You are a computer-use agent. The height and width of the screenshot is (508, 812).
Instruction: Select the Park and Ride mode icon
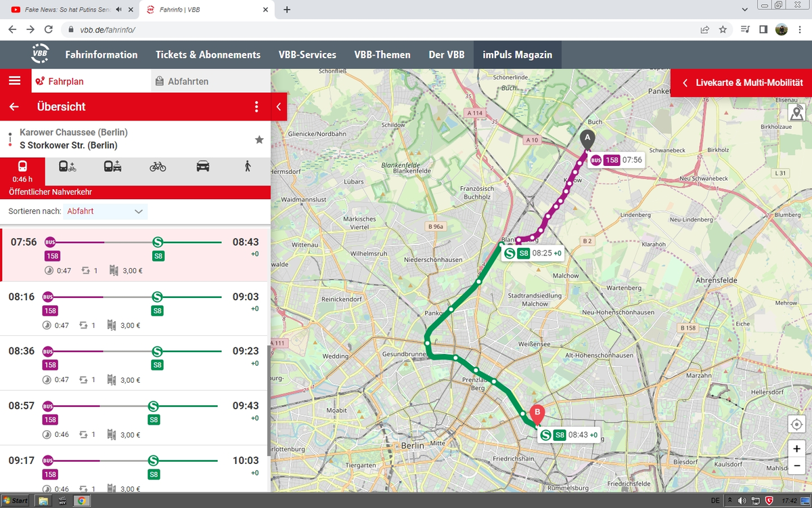click(112, 166)
